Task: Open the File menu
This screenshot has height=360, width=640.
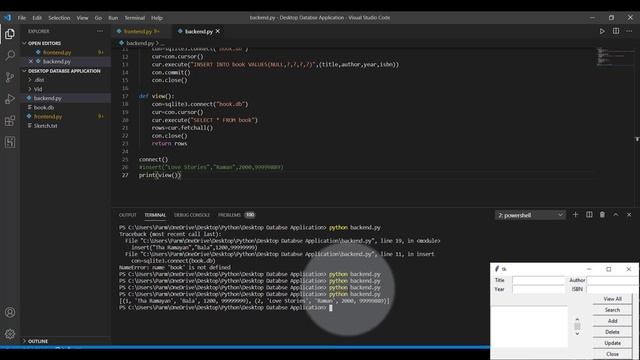Action: pyautogui.click(x=22, y=18)
